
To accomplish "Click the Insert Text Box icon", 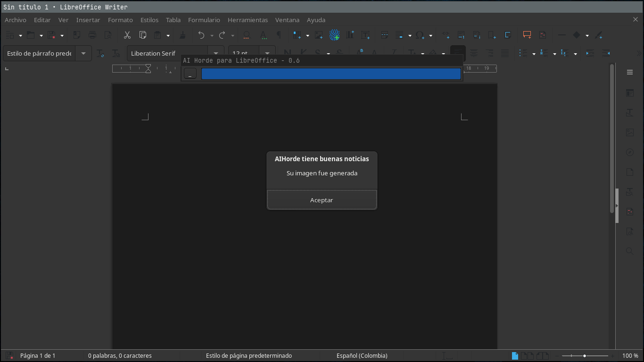I will click(365, 35).
